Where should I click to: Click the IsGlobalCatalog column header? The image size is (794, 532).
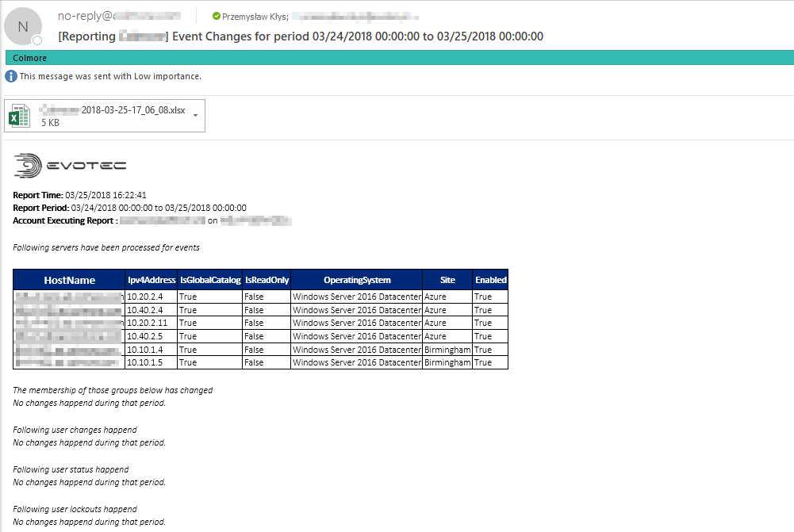pyautogui.click(x=210, y=280)
